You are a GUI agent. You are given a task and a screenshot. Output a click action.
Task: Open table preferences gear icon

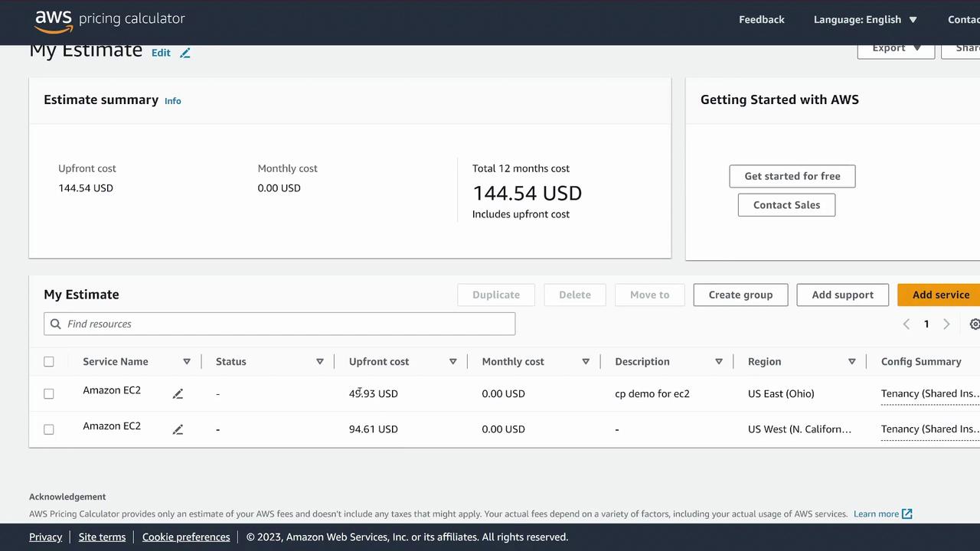tap(975, 324)
